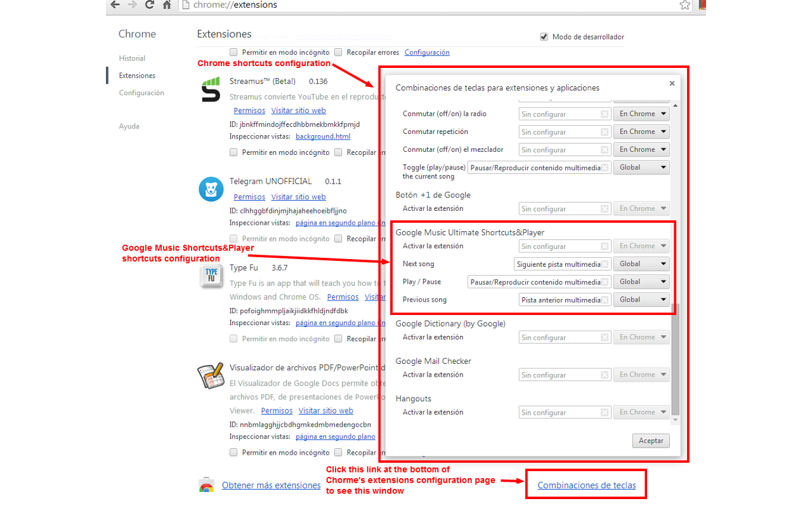
Task: Toggle Recopilar errores for Telegram UNOFFICIAL
Action: pyautogui.click(x=338, y=239)
